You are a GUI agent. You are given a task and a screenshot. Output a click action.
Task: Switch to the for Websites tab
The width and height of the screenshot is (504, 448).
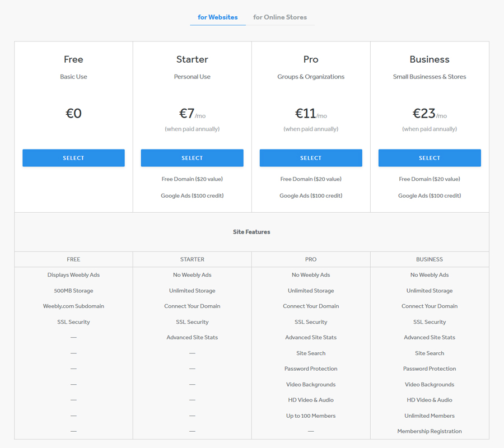(x=218, y=17)
